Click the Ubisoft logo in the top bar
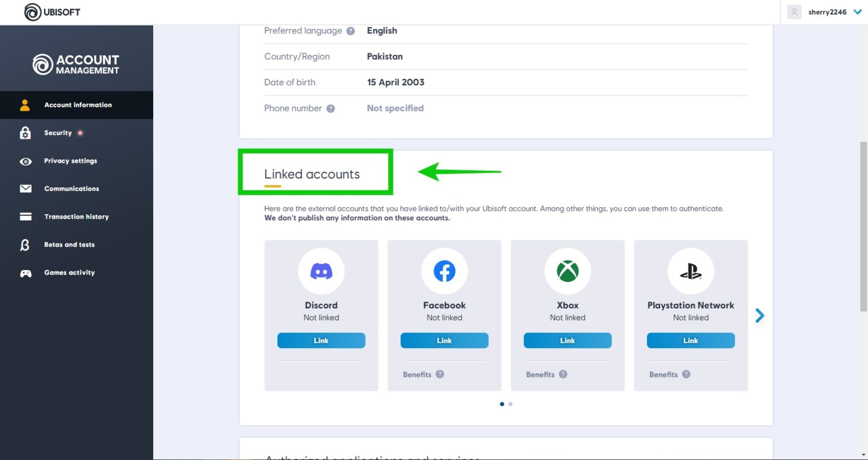 (x=52, y=12)
